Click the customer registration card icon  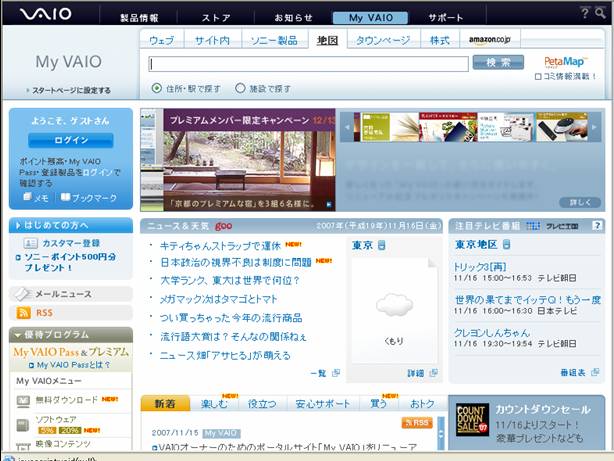pos(31,243)
